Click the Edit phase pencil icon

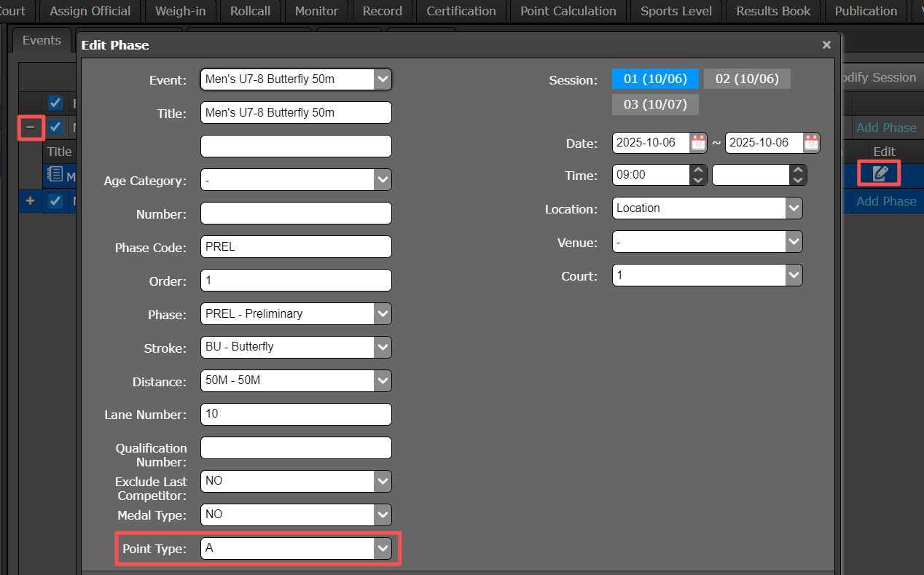click(x=880, y=173)
